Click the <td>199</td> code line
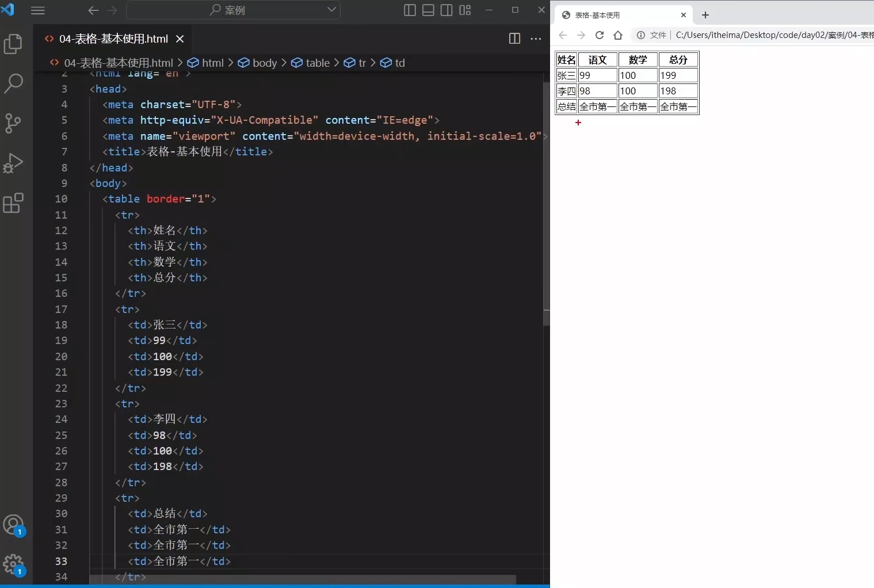Viewport: 874px width, 588px height. point(166,372)
